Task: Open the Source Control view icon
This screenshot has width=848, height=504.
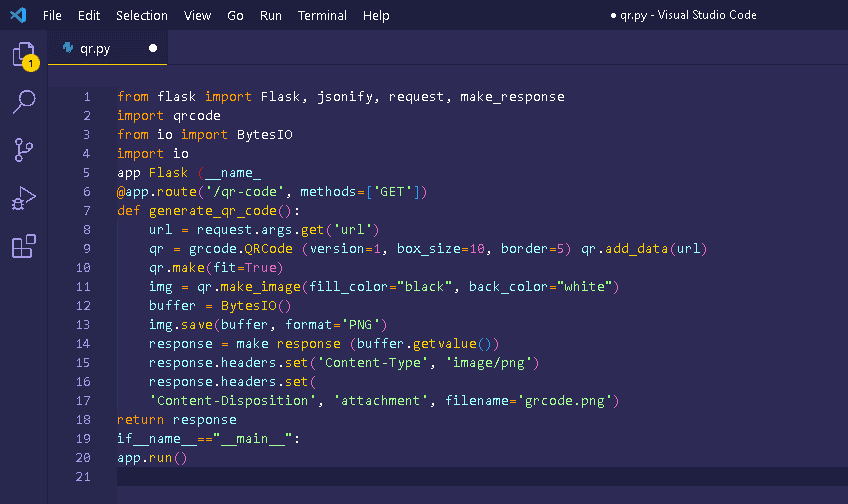Action: tap(23, 150)
